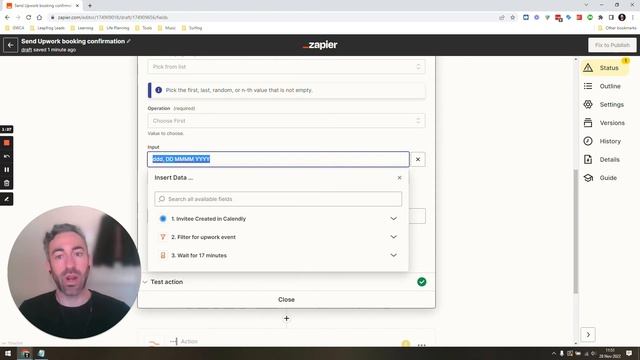This screenshot has height=360, width=640.
Task: Open the Details panel
Action: [x=602, y=160]
